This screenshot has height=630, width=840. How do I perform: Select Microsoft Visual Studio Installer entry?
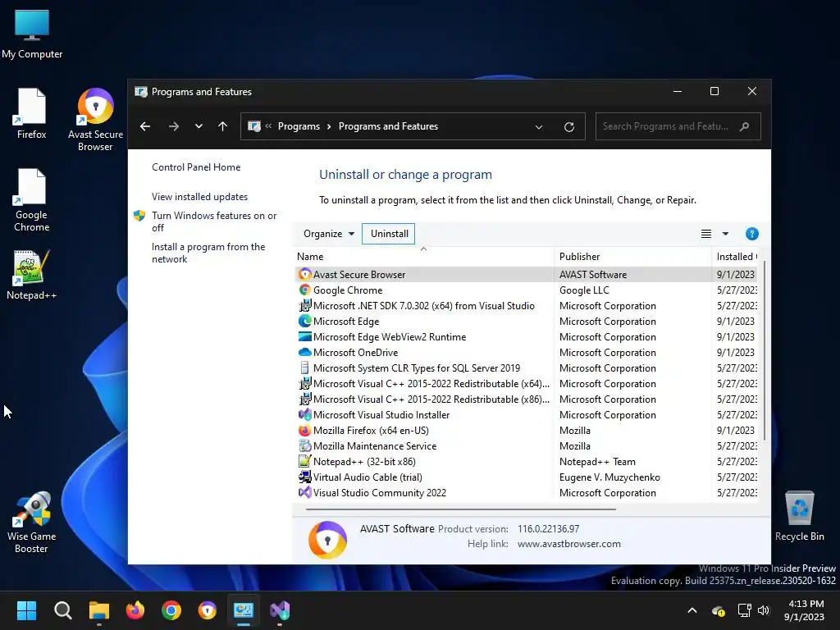tap(381, 414)
